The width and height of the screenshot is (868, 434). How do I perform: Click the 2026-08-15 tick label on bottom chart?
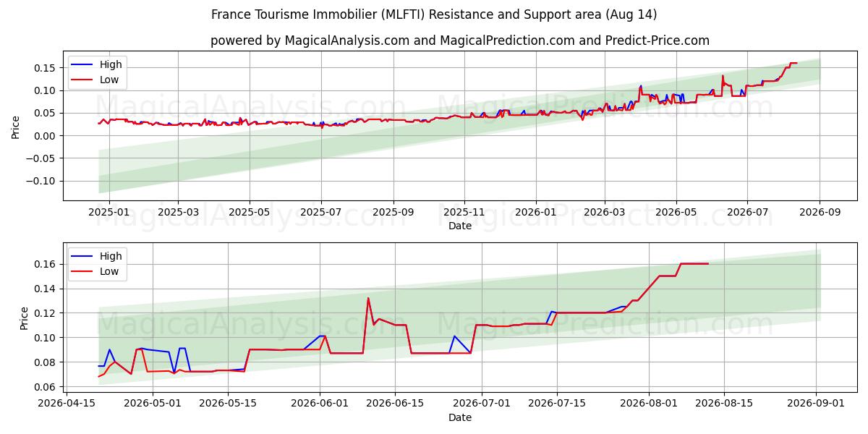pyautogui.click(x=723, y=404)
